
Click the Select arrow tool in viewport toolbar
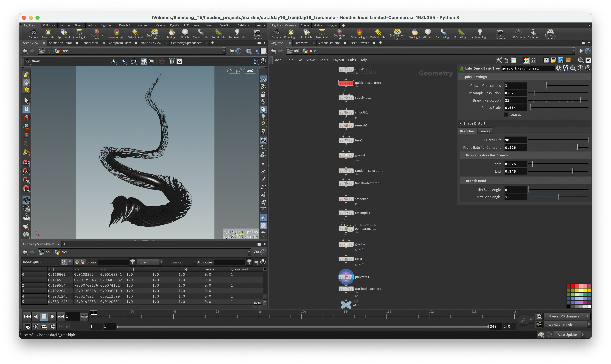pos(26,101)
